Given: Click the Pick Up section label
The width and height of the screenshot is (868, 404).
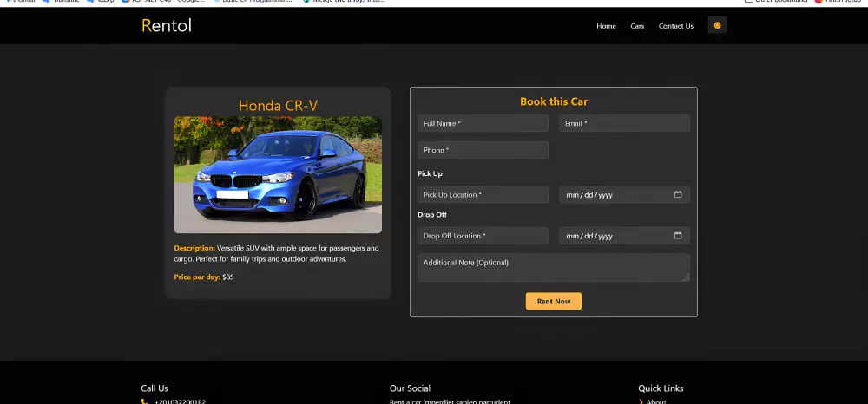Looking at the screenshot, I should click(431, 173).
